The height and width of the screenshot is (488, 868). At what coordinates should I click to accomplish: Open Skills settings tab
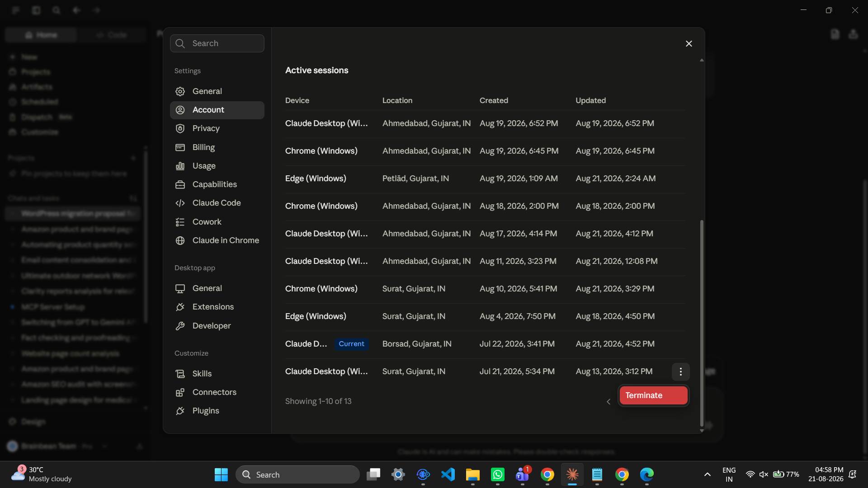tap(217, 374)
